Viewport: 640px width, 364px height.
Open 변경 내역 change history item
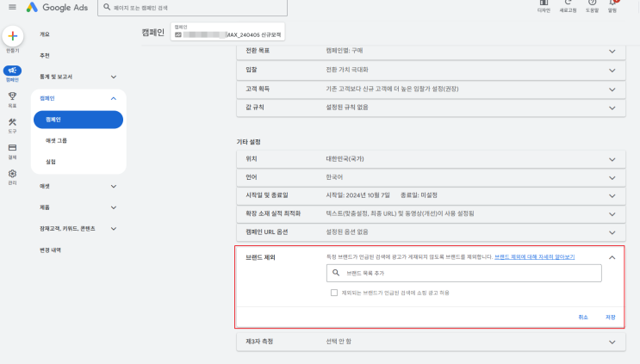click(x=50, y=250)
